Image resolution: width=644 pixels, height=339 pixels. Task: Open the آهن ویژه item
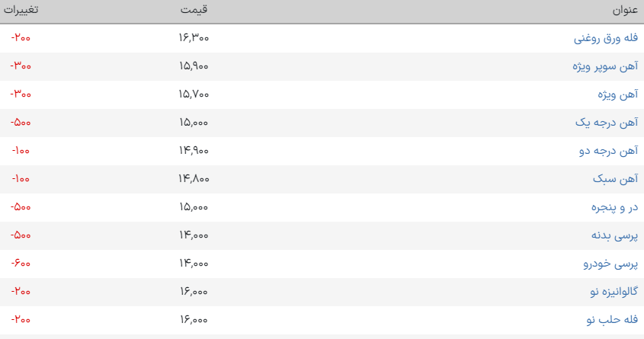coord(617,94)
